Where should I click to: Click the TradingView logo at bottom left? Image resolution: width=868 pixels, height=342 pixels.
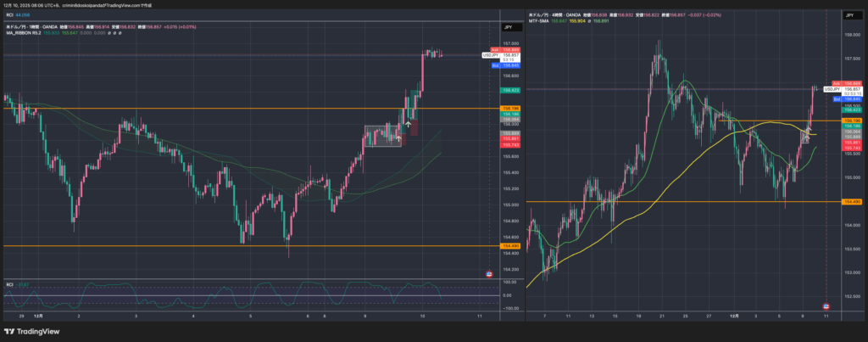[x=32, y=330]
